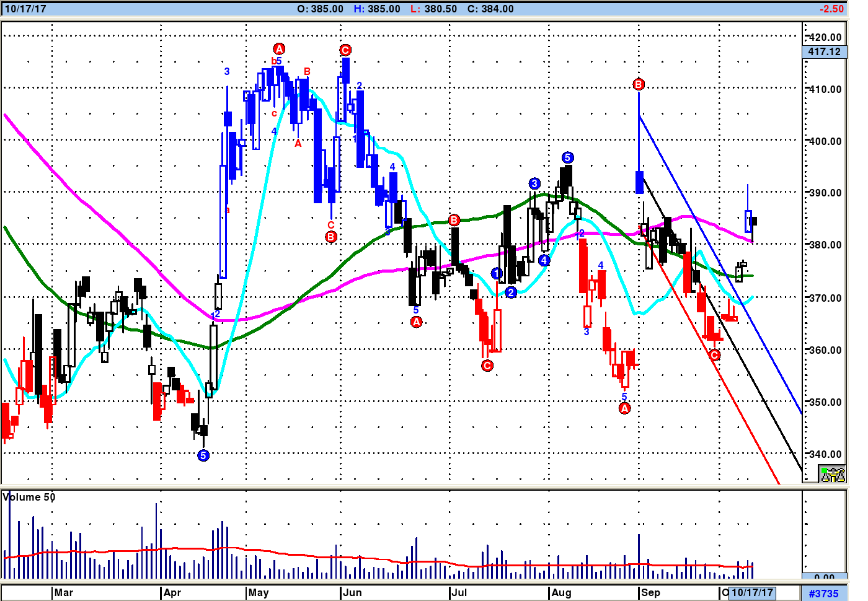868x601 pixels.
Task: Click the balance scale icon on price axis
Action: tap(832, 475)
